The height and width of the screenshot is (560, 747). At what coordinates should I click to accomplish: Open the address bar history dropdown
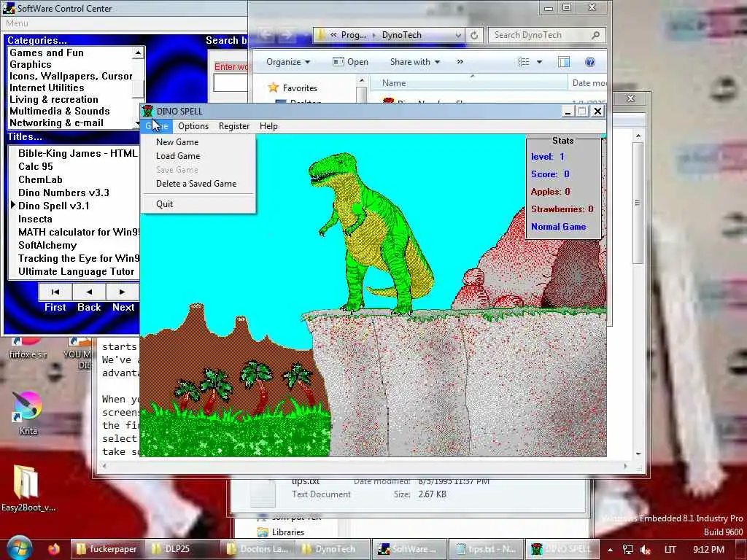(458, 35)
